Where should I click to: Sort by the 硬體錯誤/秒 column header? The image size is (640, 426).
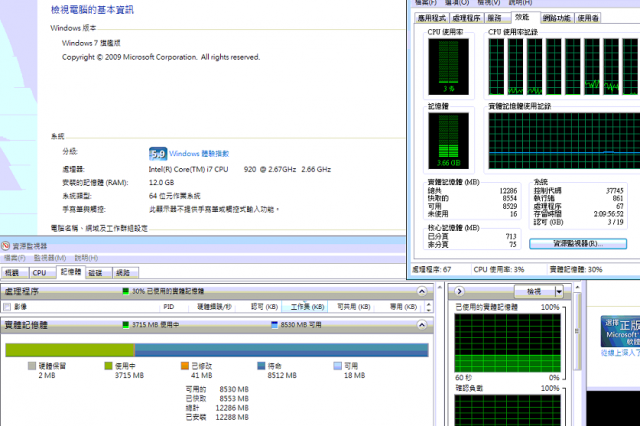pyautogui.click(x=214, y=306)
